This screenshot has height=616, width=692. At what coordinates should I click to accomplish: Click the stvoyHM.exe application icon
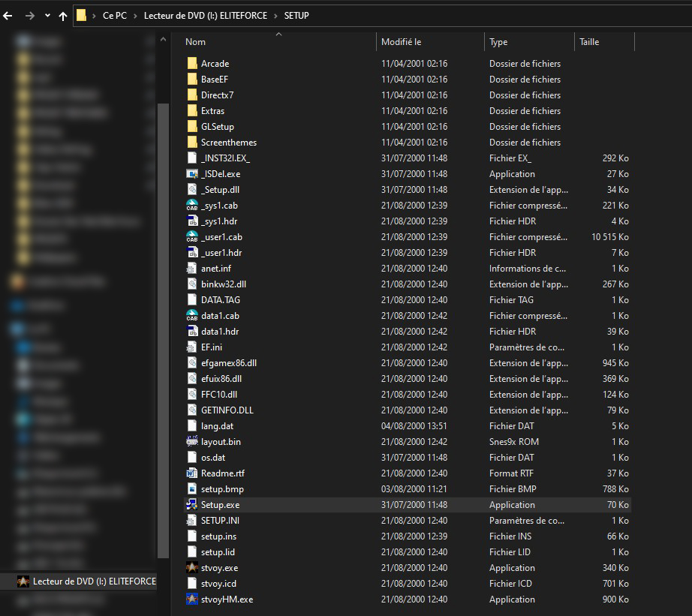[x=192, y=599]
